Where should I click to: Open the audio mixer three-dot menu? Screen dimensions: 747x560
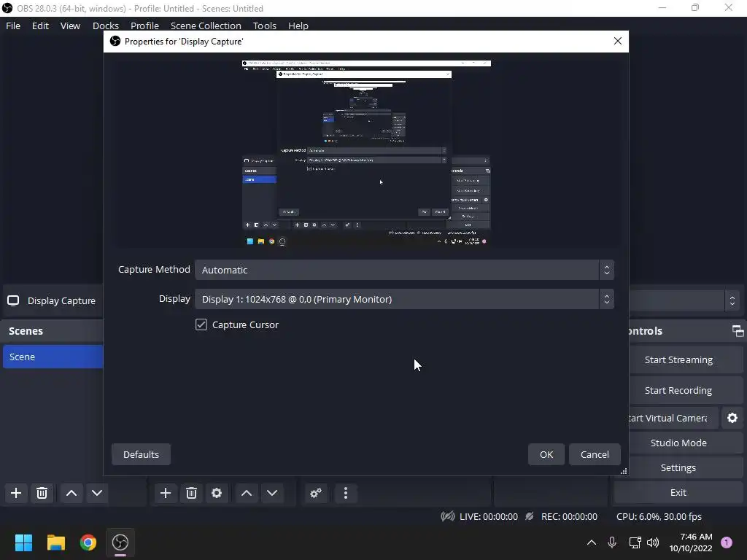click(346, 493)
